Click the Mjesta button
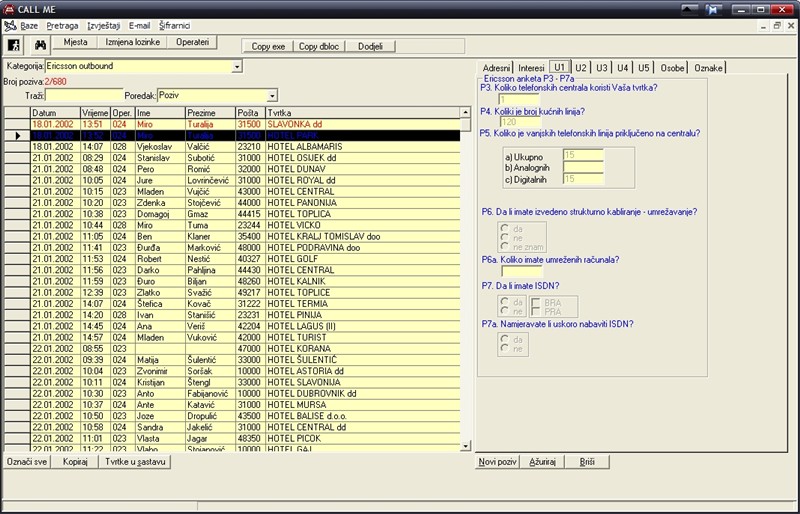This screenshot has width=800, height=514. coord(76,42)
